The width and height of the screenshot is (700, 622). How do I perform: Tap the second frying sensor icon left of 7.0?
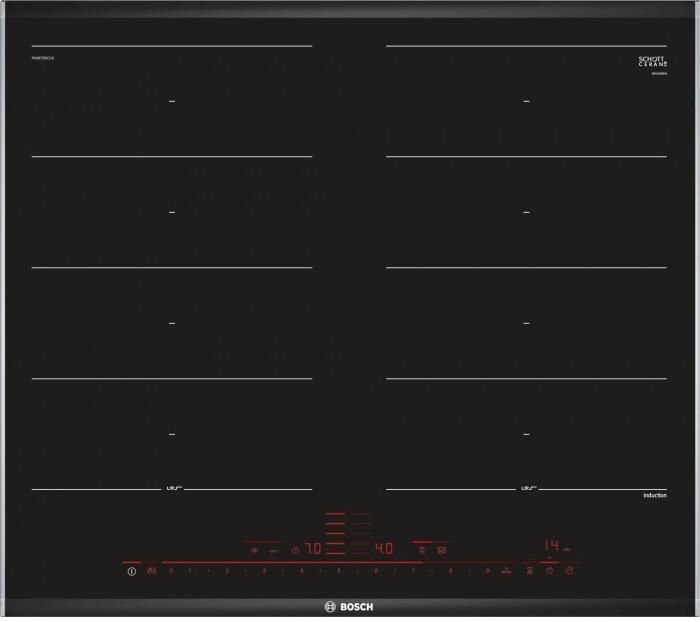(274, 551)
